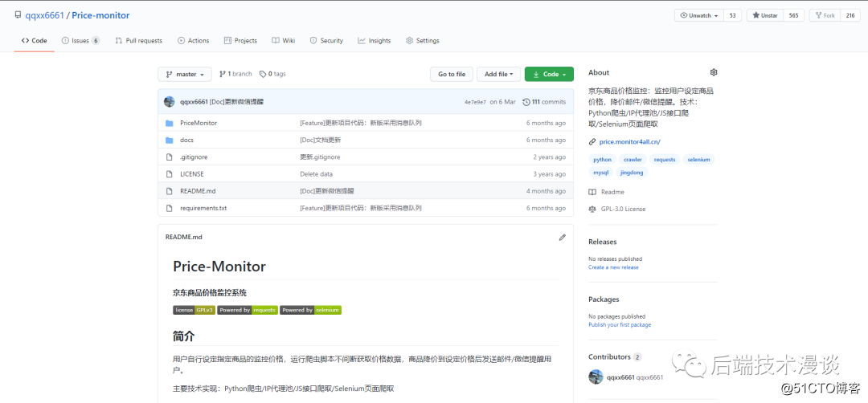868x403 pixels.
Task: Open the requirements.txt file
Action: click(203, 208)
